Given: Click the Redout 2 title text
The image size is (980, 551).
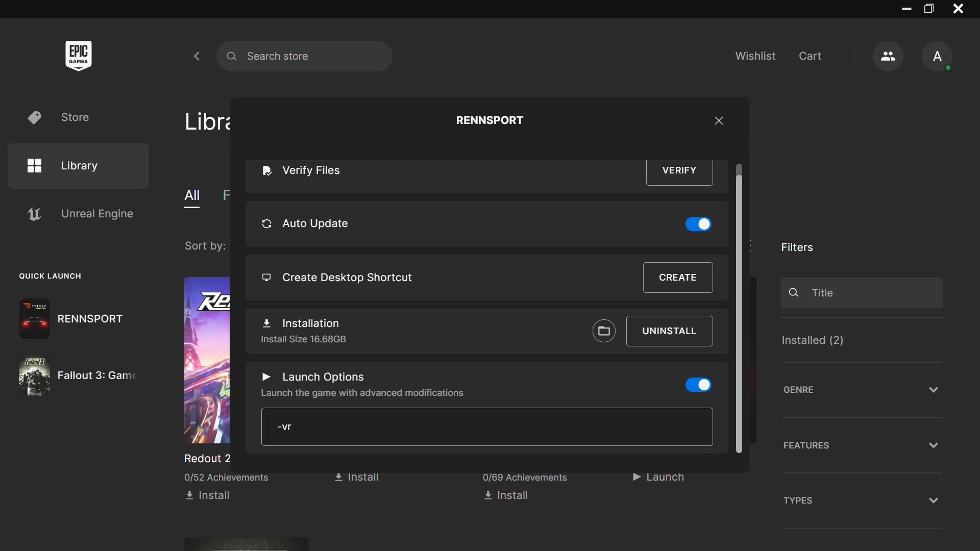Looking at the screenshot, I should (207, 459).
